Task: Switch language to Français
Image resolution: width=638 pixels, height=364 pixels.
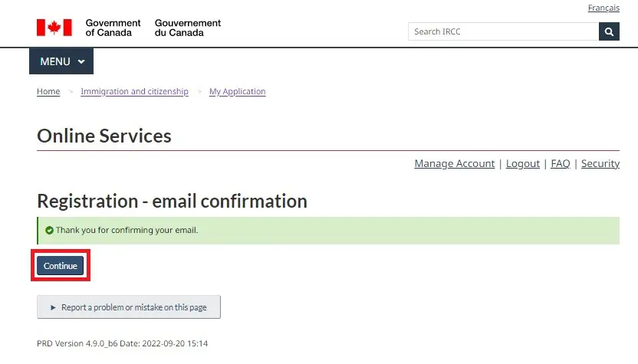Action: click(x=603, y=8)
